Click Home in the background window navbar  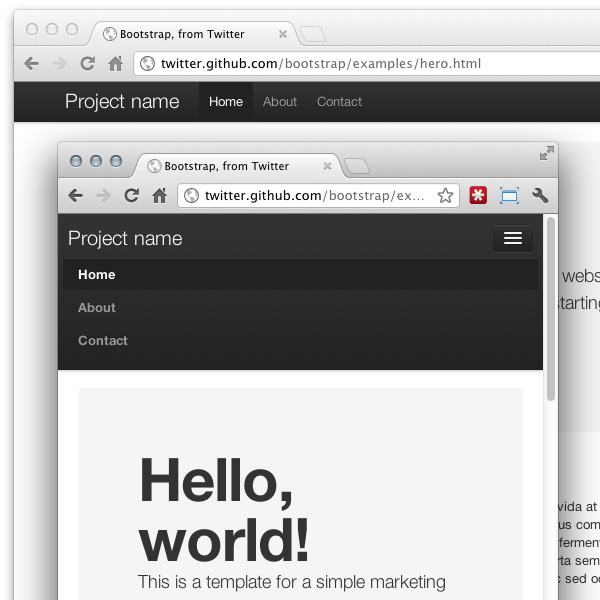226,101
